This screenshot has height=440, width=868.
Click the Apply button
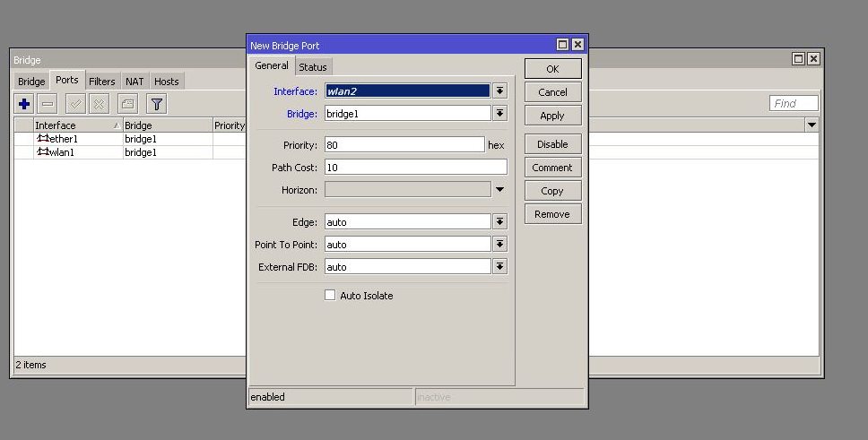[553, 115]
